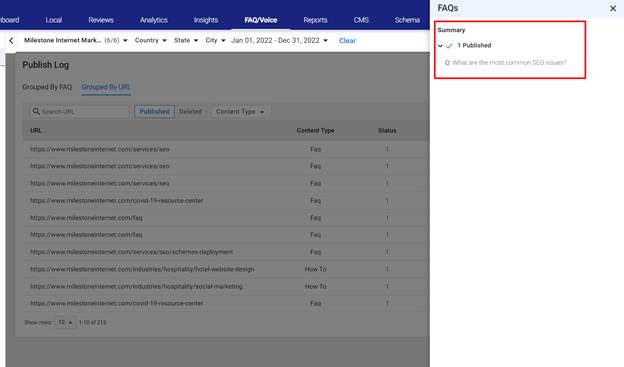Click the green check icon beside 1 Published
624x367 pixels.
tap(449, 46)
